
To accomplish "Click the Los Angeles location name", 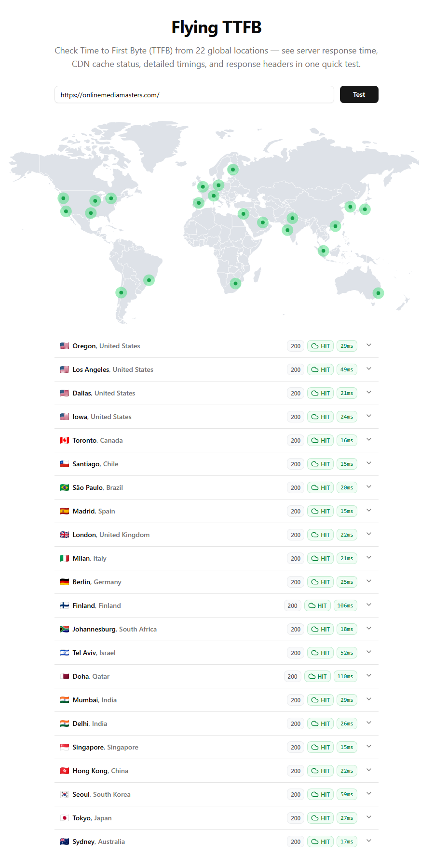I will (84, 369).
